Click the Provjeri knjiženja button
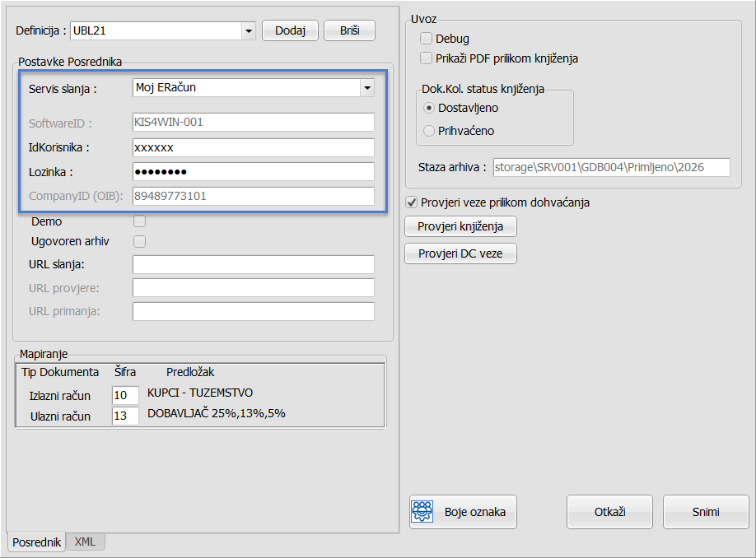Screen dimensions: 756x558 tap(460, 226)
